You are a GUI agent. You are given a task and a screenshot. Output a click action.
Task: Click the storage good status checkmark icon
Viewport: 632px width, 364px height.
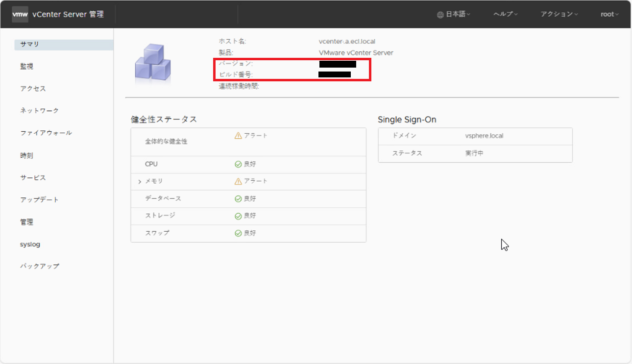(x=238, y=216)
